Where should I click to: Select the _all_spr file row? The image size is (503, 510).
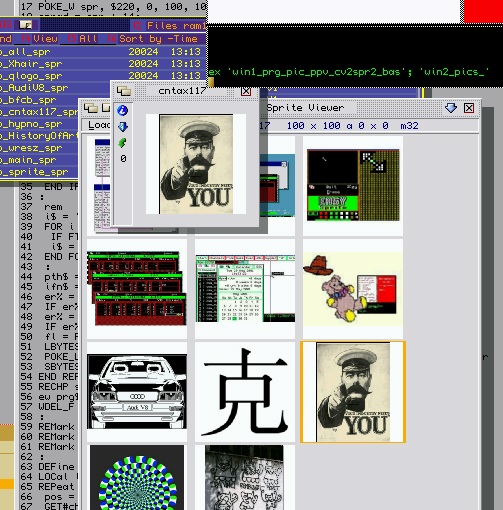[x=103, y=52]
